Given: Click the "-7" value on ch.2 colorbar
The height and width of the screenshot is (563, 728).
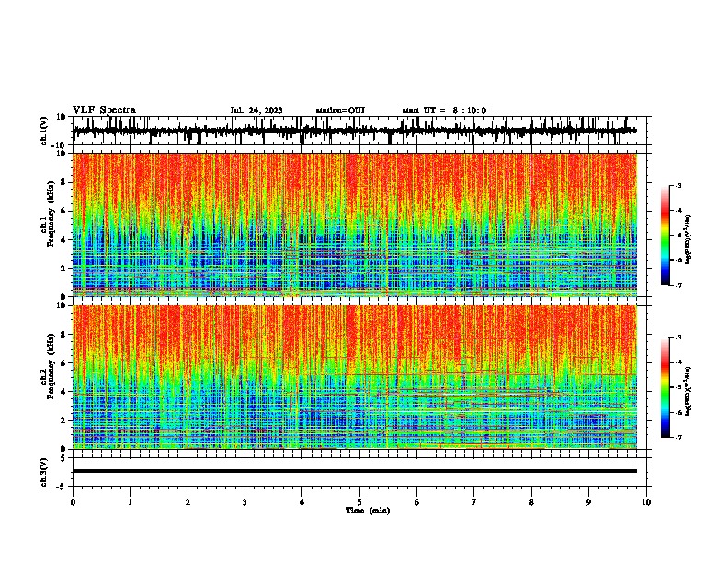Looking at the screenshot, I should [x=678, y=437].
